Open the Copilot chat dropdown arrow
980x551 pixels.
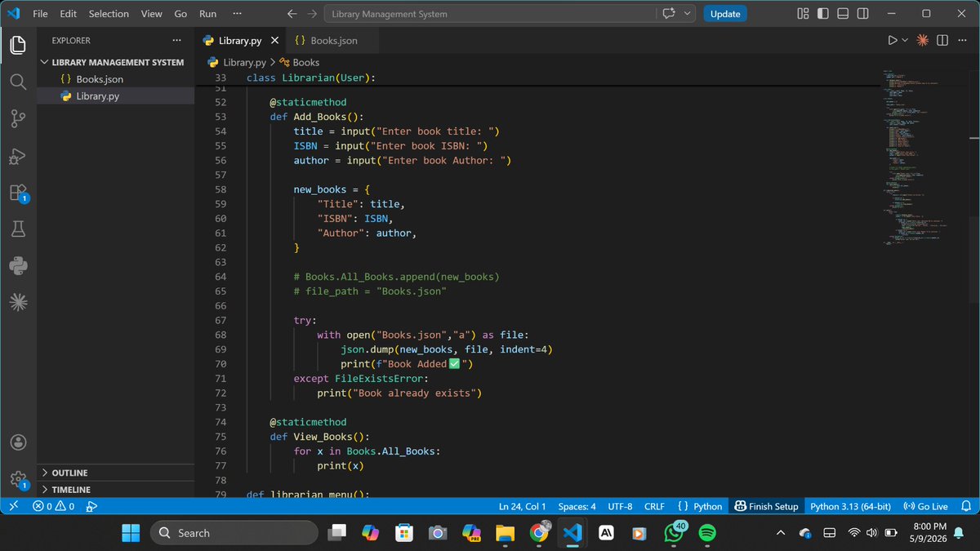pyautogui.click(x=687, y=14)
